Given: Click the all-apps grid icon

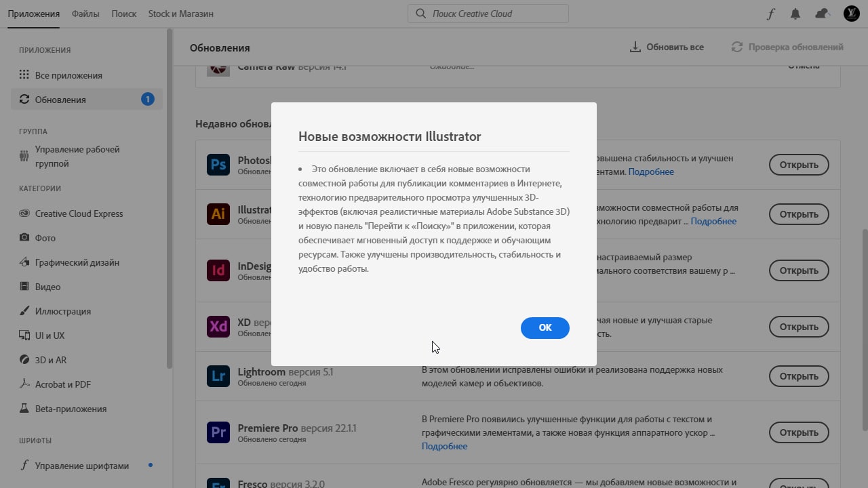Looking at the screenshot, I should click(x=24, y=75).
